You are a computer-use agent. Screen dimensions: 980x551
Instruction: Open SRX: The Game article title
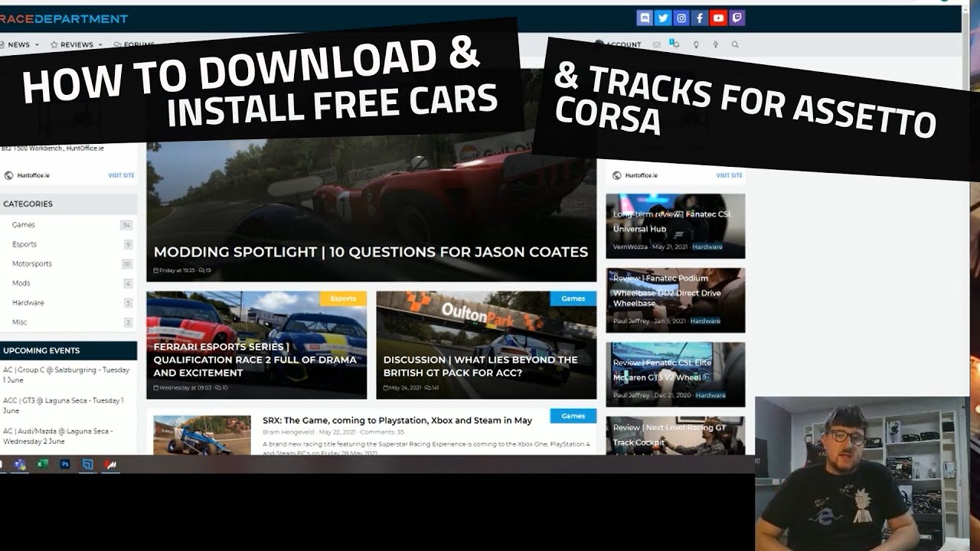(397, 420)
